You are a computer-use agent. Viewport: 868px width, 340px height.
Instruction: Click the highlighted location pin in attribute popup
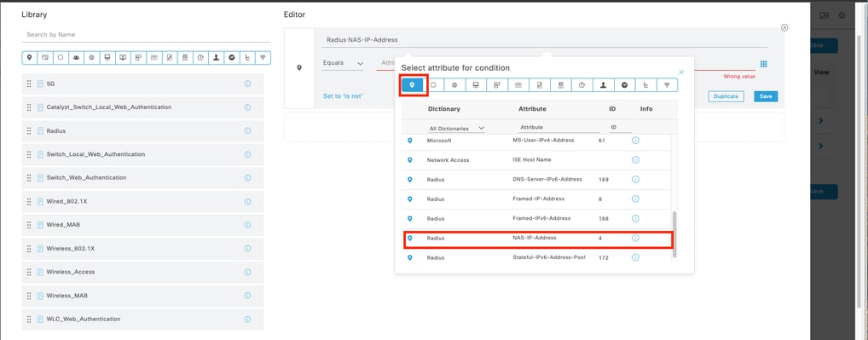[x=412, y=85]
